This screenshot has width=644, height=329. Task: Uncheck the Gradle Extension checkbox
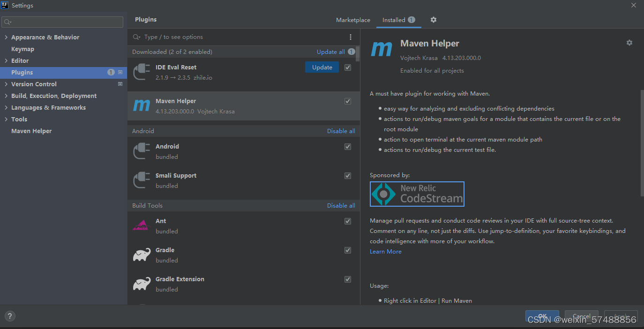pyautogui.click(x=348, y=279)
